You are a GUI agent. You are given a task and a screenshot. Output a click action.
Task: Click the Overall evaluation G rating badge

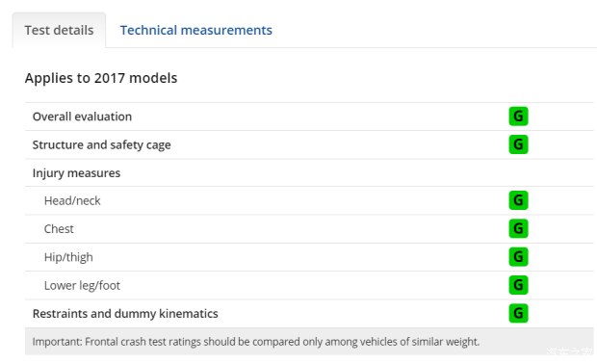click(x=518, y=117)
